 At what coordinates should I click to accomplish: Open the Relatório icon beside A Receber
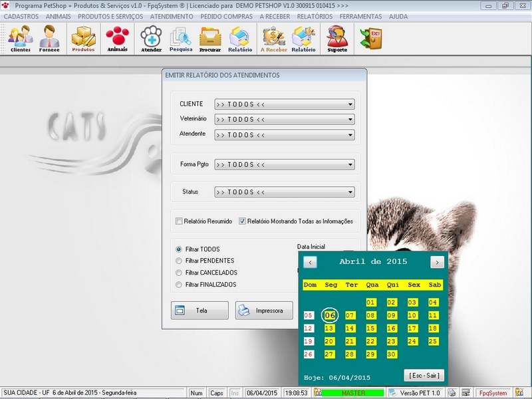303,39
